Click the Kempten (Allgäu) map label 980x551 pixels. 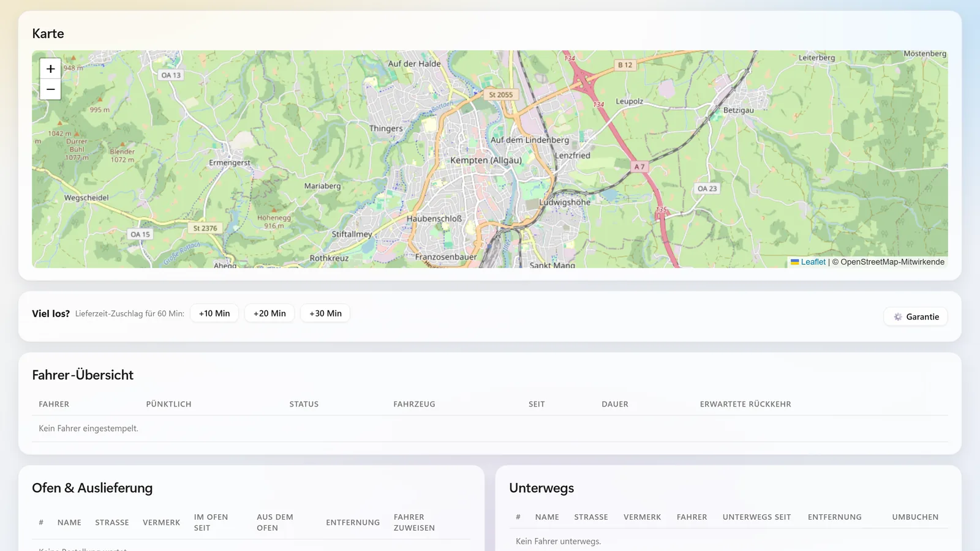click(486, 160)
